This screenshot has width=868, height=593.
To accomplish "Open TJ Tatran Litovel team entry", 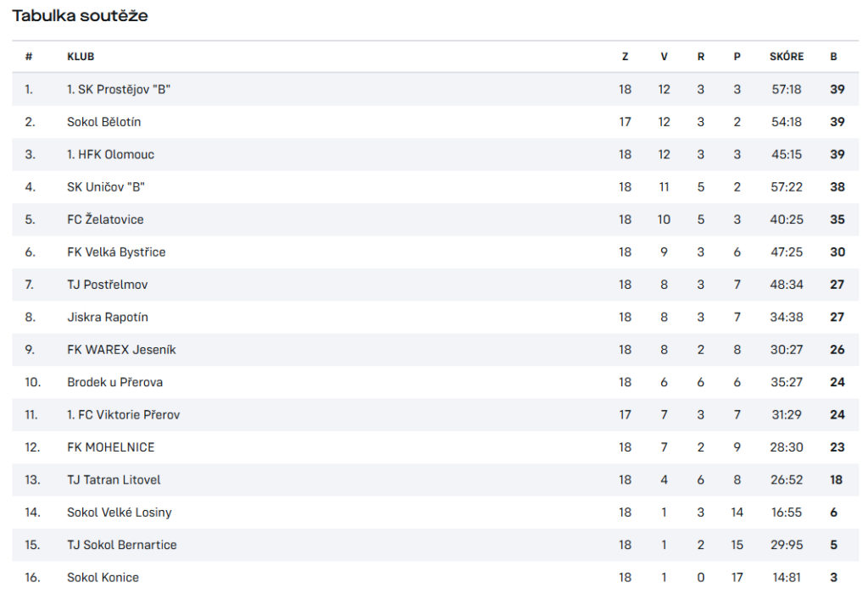I will (114, 479).
